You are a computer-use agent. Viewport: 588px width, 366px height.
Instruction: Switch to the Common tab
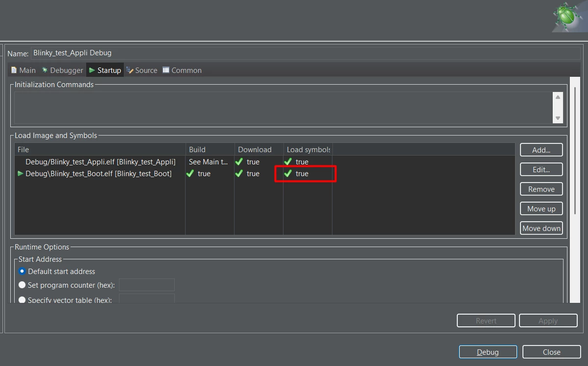(182, 70)
